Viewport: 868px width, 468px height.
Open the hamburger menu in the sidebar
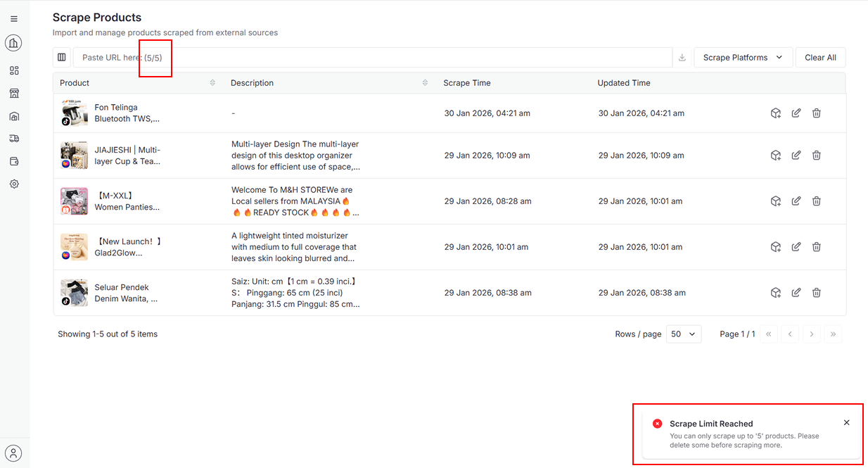(14, 19)
